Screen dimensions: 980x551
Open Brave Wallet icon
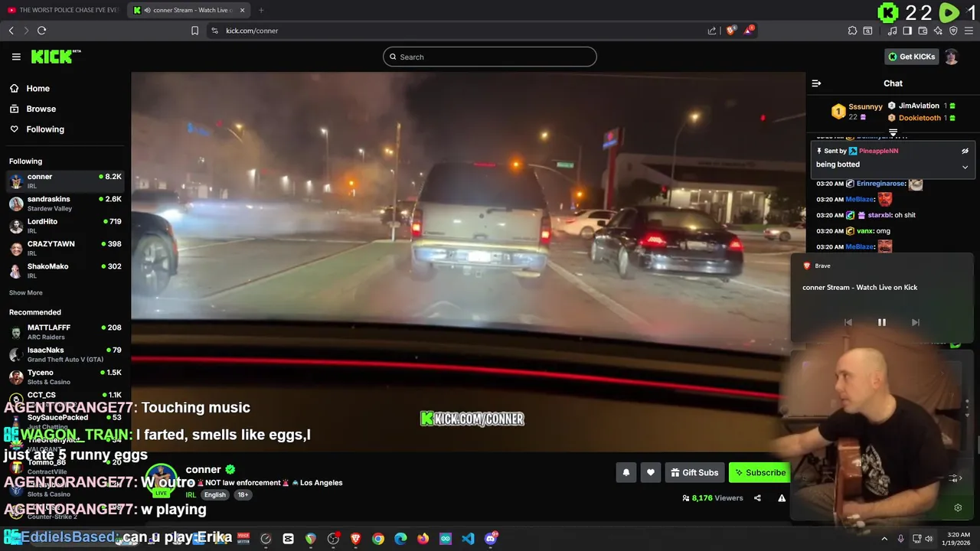coord(923,31)
